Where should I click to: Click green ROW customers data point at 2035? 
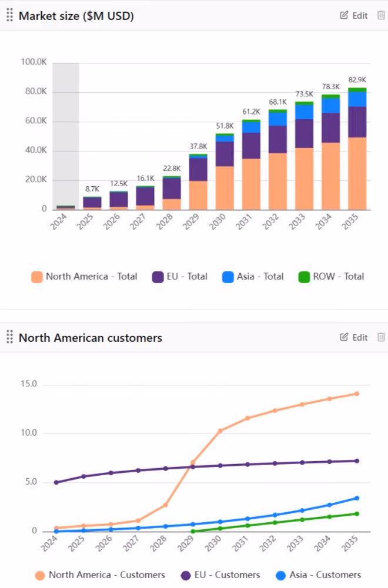coord(357,514)
